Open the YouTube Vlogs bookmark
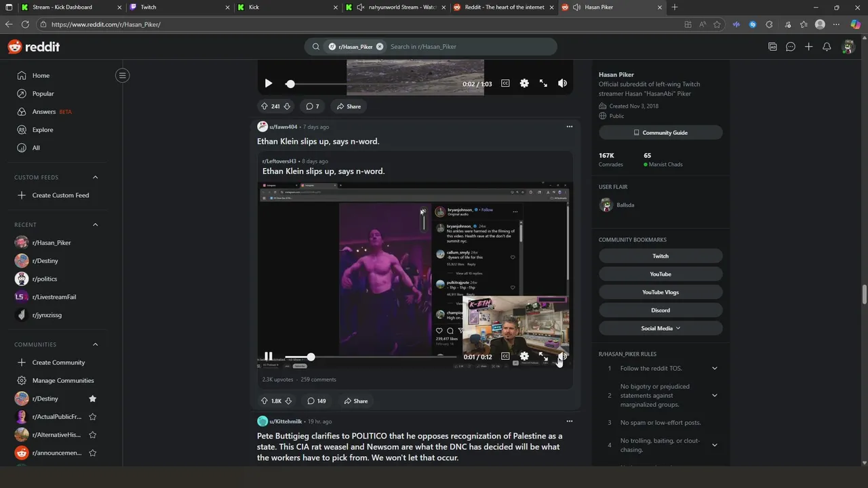The image size is (868, 488). click(x=660, y=292)
